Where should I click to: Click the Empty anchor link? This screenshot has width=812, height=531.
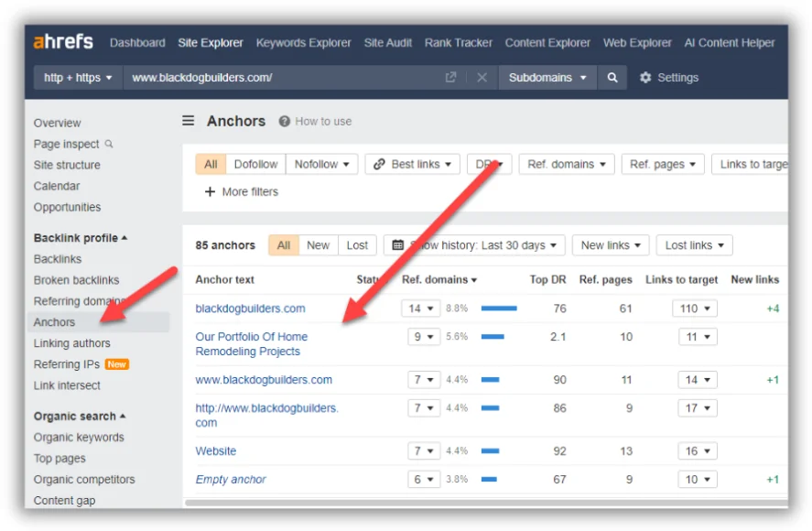click(x=231, y=479)
